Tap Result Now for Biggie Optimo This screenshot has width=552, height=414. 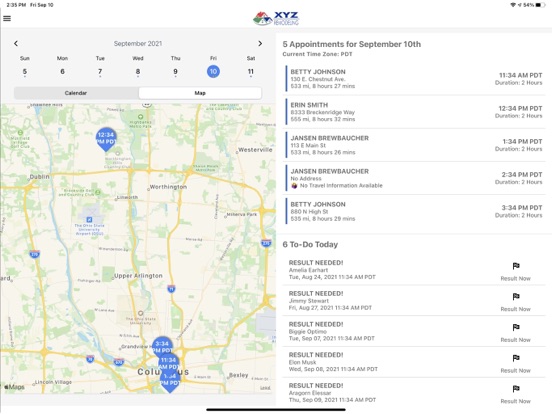515,340
